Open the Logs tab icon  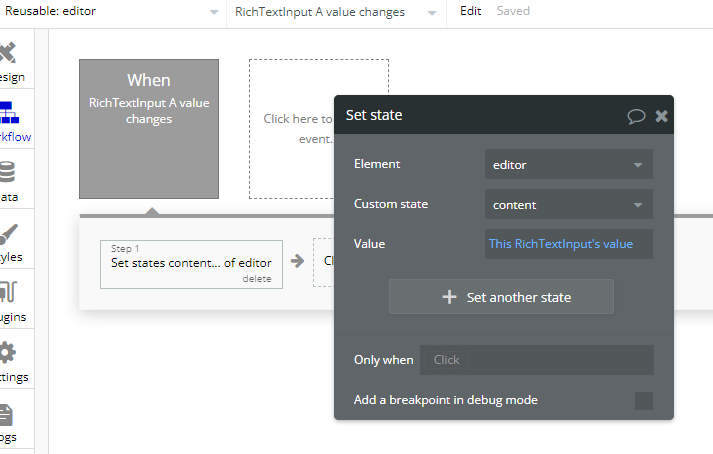click(x=10, y=415)
